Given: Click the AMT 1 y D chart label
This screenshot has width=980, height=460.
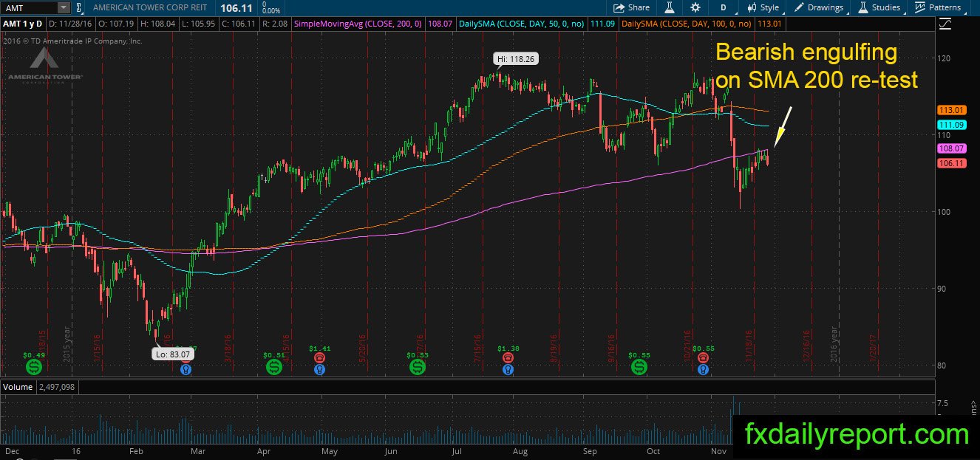Looking at the screenshot, I should click(21, 24).
